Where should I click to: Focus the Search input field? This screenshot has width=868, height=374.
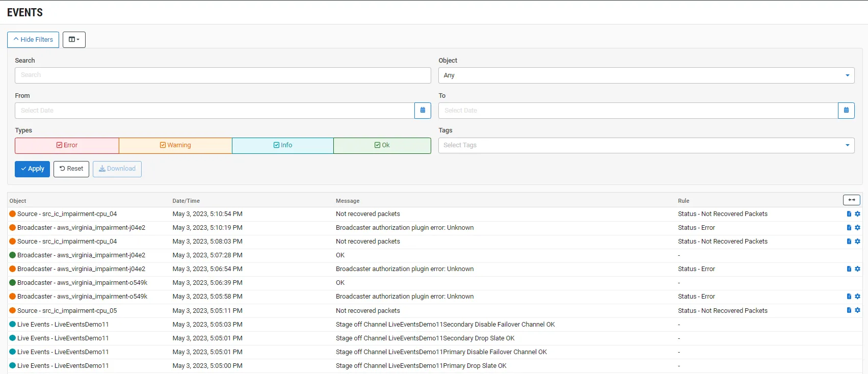[x=223, y=75]
